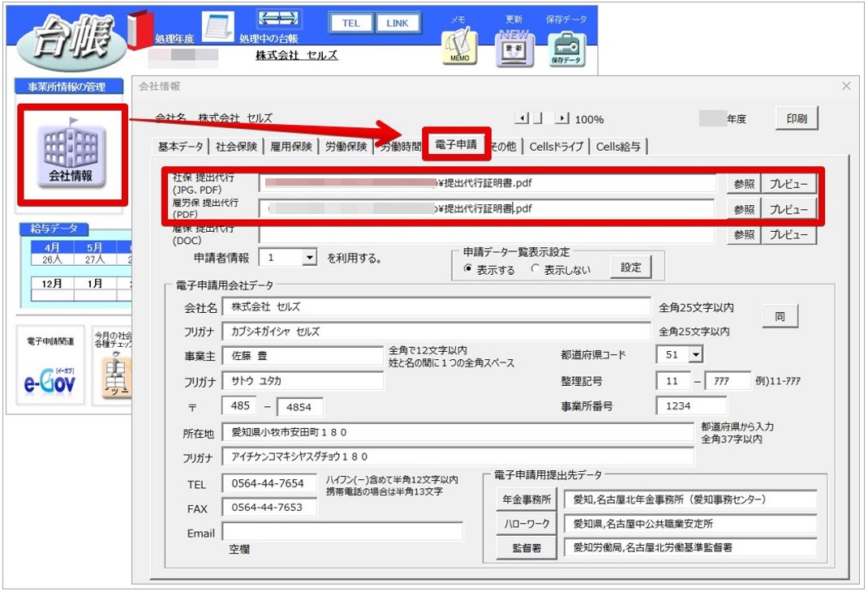This screenshot has height=591, width=868.
Task: Click the 更新 NEW monitor icon
Action: (x=514, y=48)
